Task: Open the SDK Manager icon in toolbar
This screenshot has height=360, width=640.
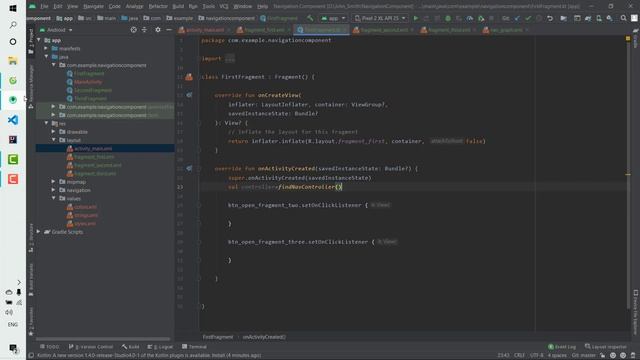Action: (x=609, y=18)
